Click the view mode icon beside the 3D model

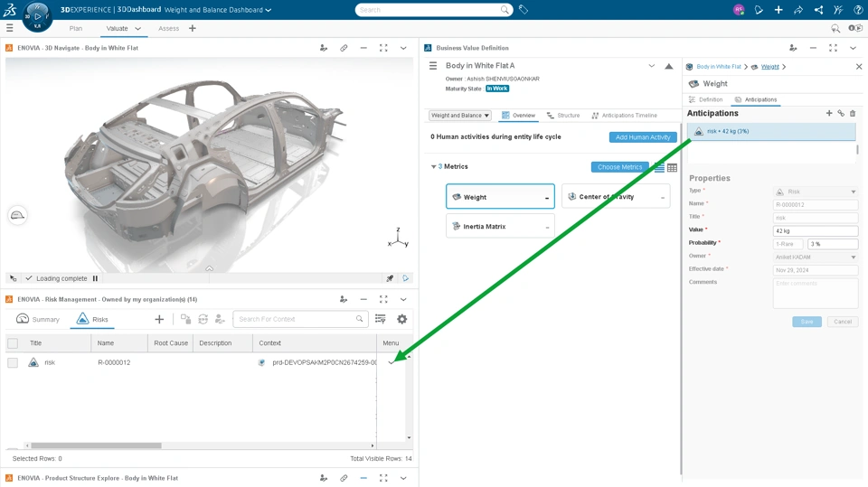point(18,215)
